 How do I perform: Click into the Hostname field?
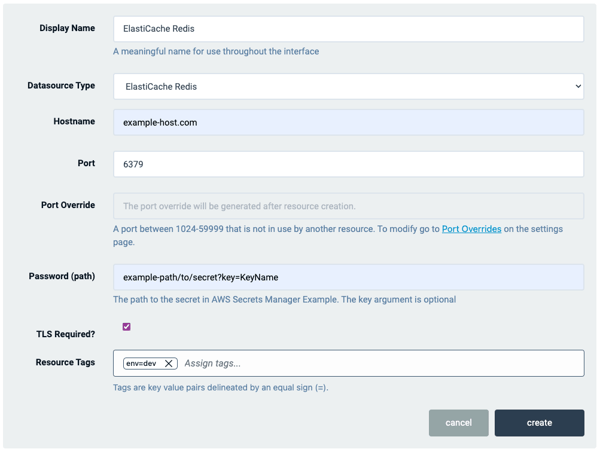348,122
